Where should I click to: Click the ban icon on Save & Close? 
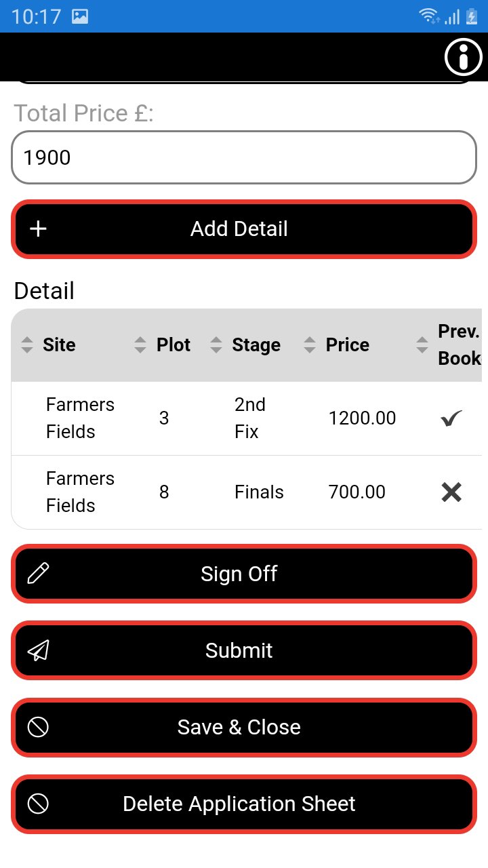click(39, 727)
